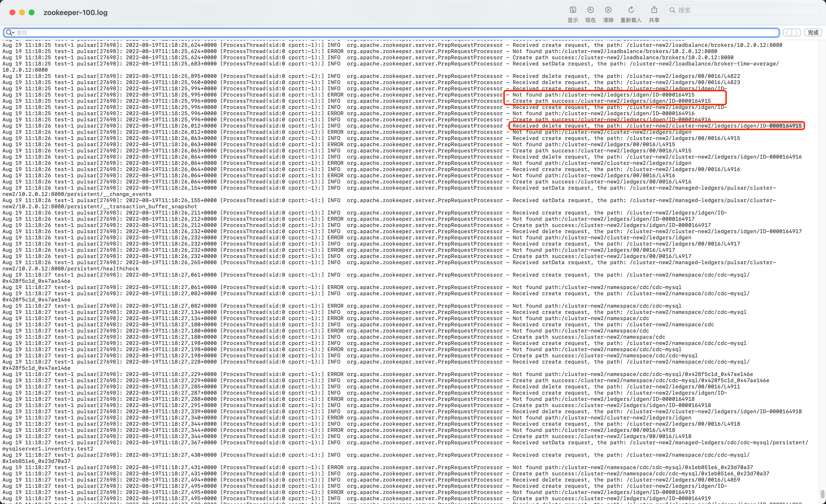Click the zookeeper-100.log title text
826x504 pixels.
(76, 12)
